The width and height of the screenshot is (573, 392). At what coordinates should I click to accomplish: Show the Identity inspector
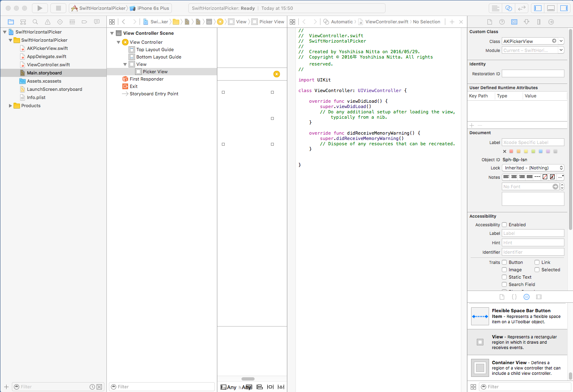coord(514,22)
